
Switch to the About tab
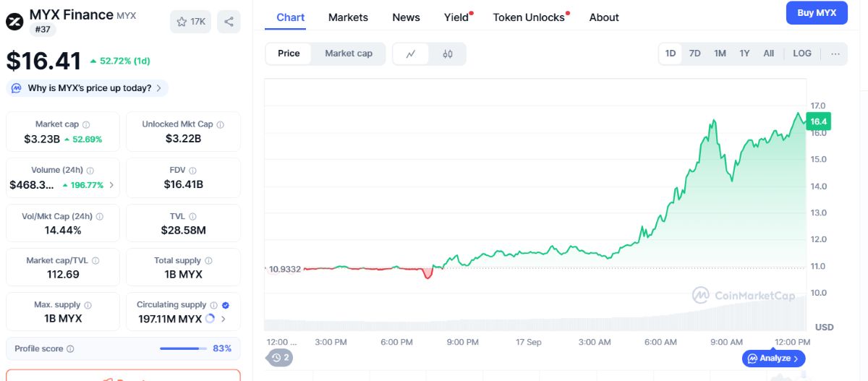pyautogui.click(x=604, y=17)
